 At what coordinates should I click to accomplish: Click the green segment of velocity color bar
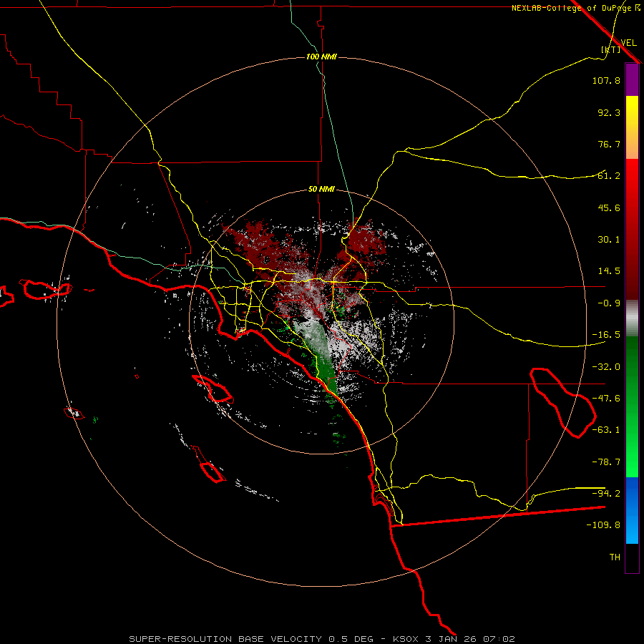632,406
